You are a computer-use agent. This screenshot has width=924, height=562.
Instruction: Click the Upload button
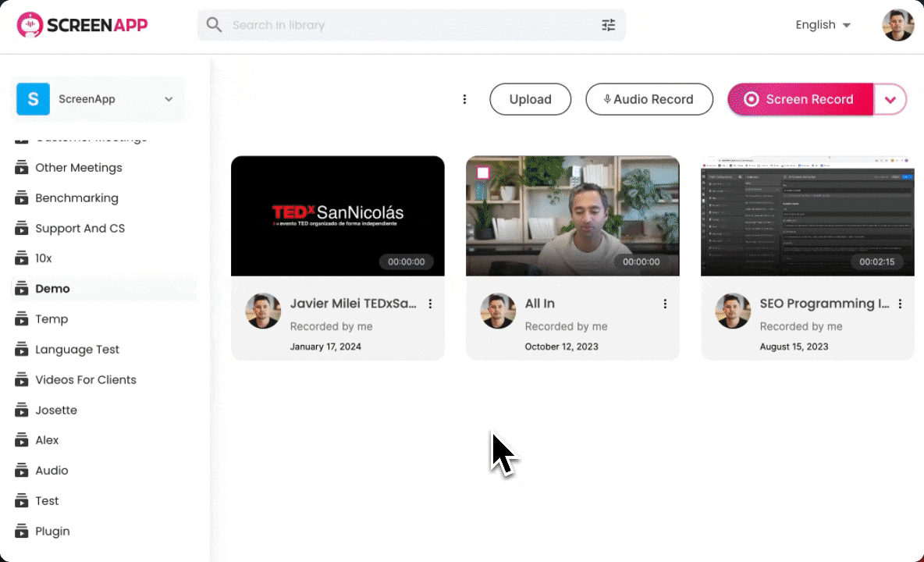[530, 99]
